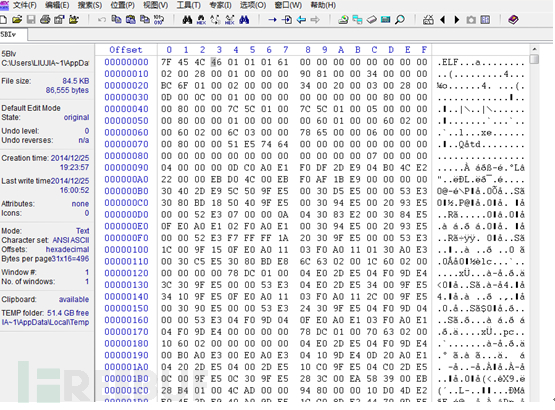
Task: Click the New file toolbar icon
Action: coord(4,19)
